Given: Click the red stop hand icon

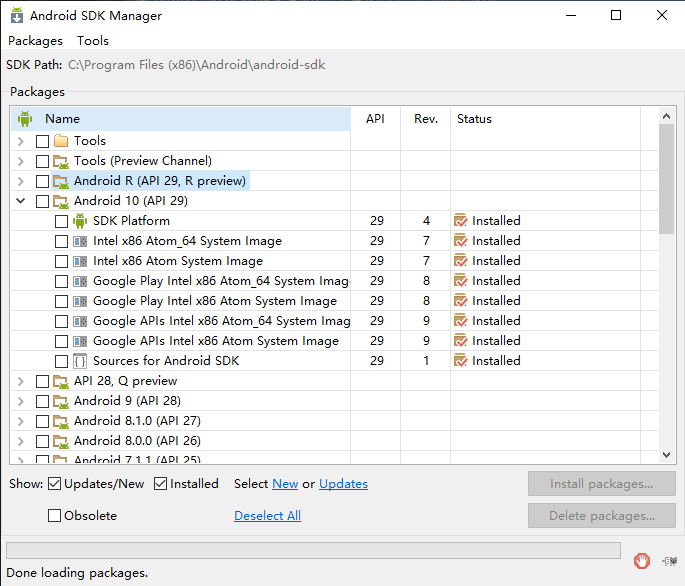Looking at the screenshot, I should (x=642, y=561).
